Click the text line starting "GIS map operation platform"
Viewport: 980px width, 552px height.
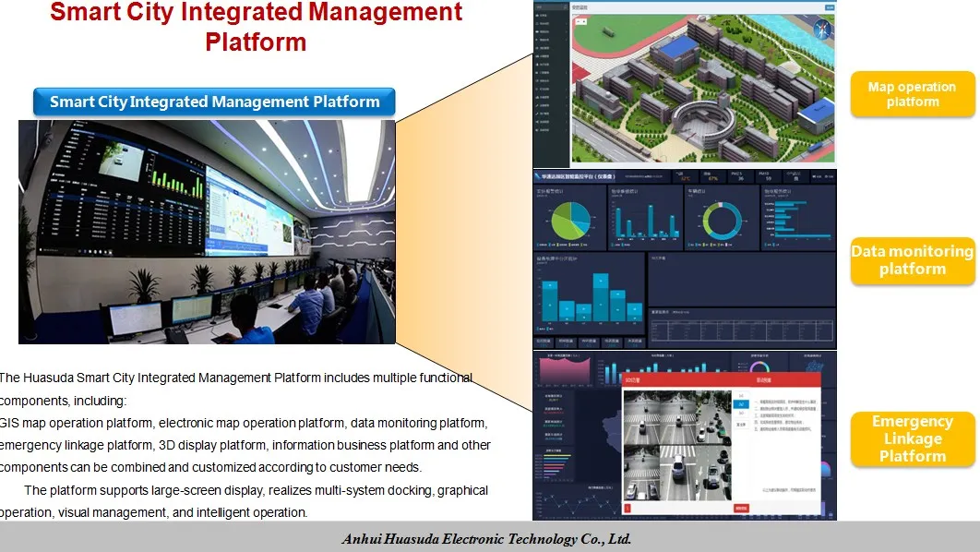click(x=244, y=423)
